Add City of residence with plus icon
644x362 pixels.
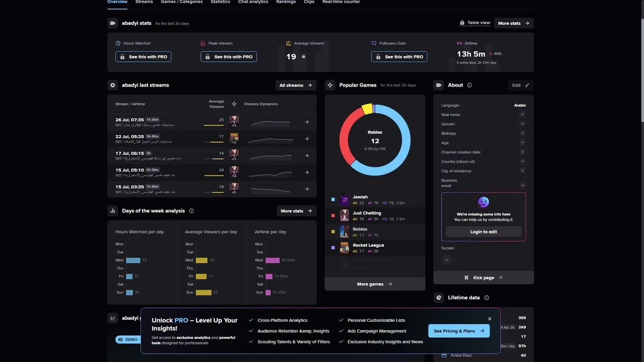(x=522, y=171)
